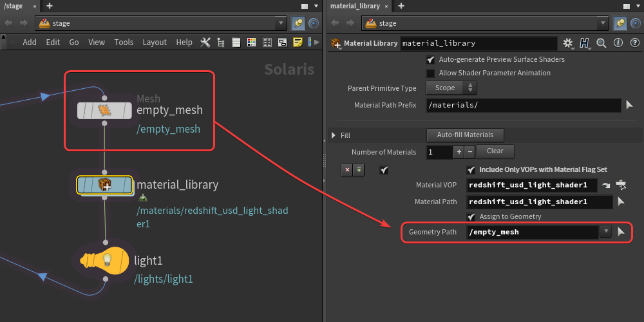This screenshot has height=322, width=644.
Task: Open the Go menu
Action: click(x=74, y=43)
